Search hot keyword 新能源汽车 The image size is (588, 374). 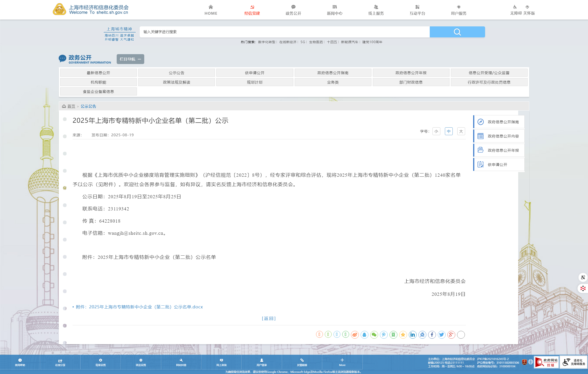click(349, 42)
